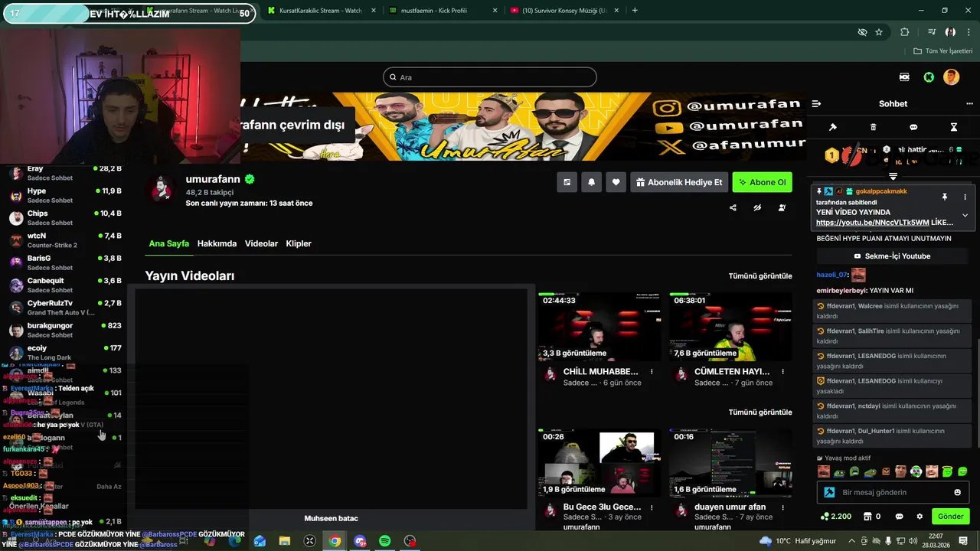Click the Sekme-İçi Youtube button
The image size is (980, 551).
(x=893, y=256)
